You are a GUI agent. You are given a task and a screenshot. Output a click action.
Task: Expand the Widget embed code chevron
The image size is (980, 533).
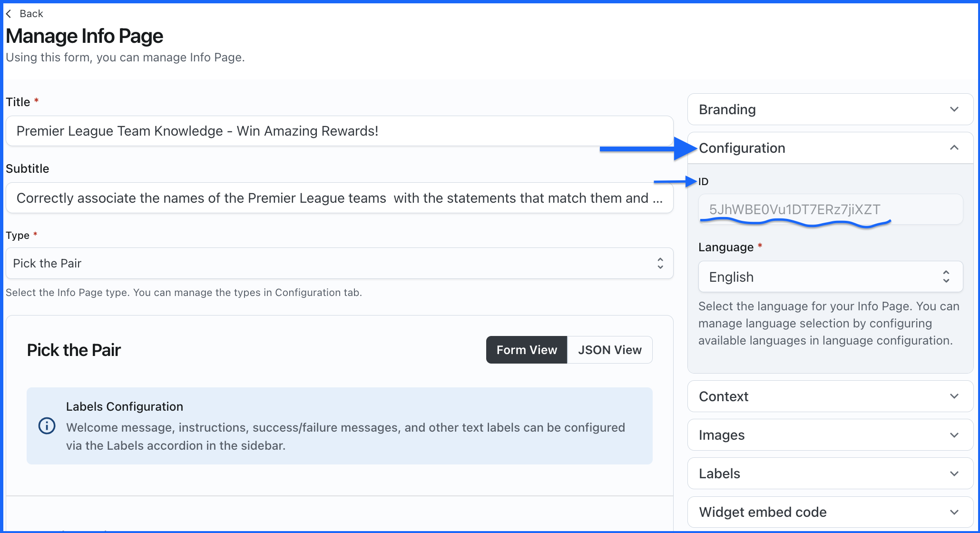coord(954,512)
